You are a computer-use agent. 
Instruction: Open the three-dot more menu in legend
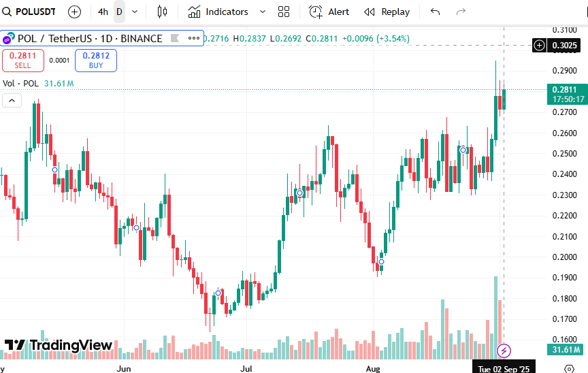click(194, 39)
